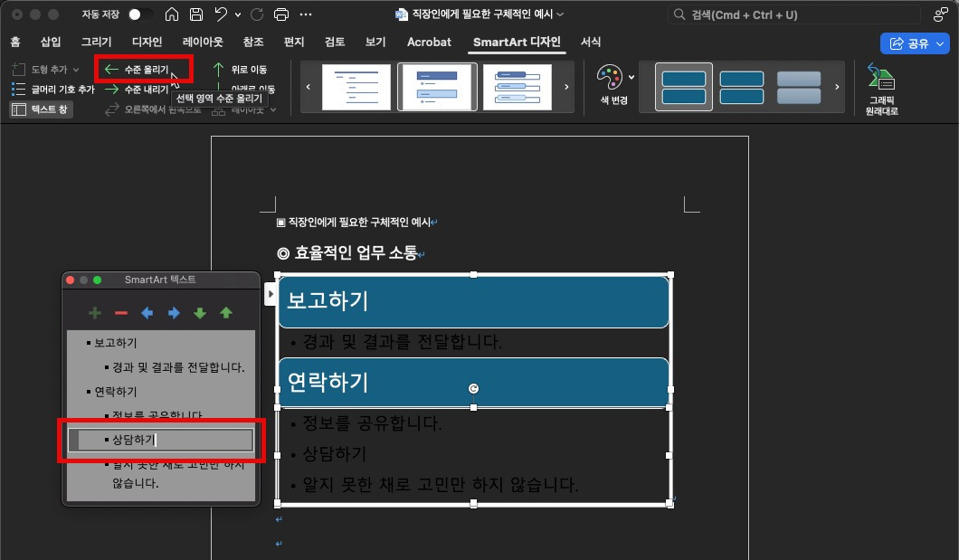The height and width of the screenshot is (560, 959).
Task: Open the 색 변경 color palette
Action: pos(614,85)
